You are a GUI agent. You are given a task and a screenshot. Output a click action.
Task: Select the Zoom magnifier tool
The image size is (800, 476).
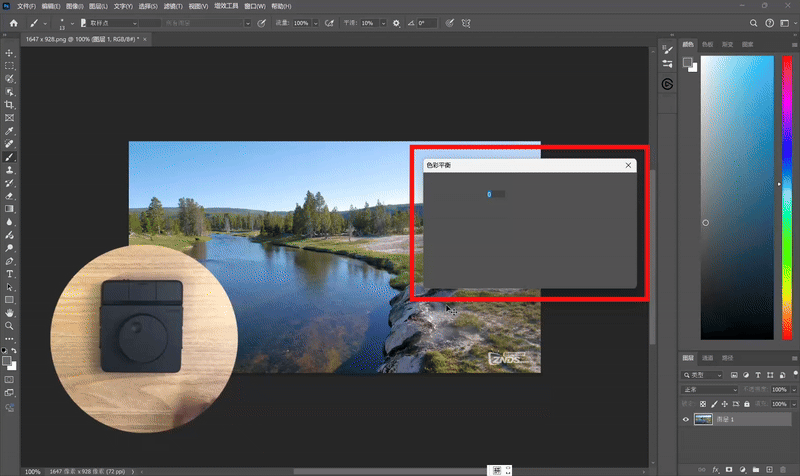coord(10,325)
